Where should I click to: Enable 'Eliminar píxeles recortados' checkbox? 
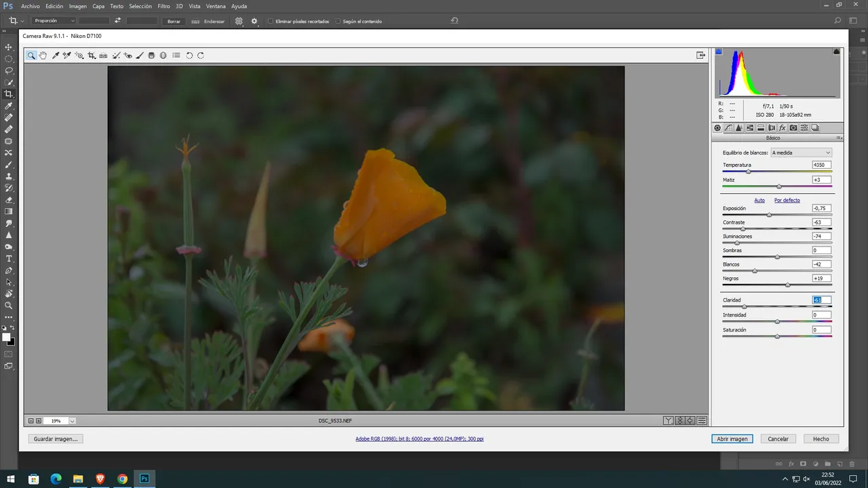(271, 21)
